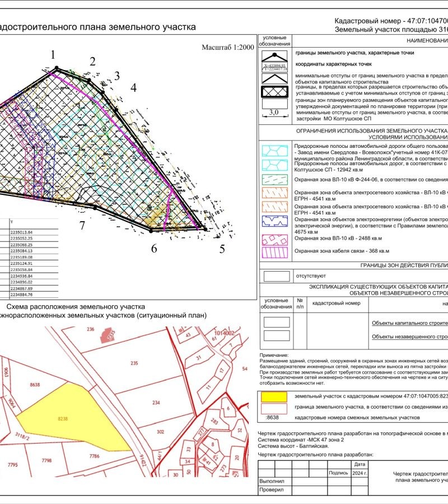Click the yellow land parcel legend swatch
The height and width of the screenshot is (504, 448).
(274, 396)
